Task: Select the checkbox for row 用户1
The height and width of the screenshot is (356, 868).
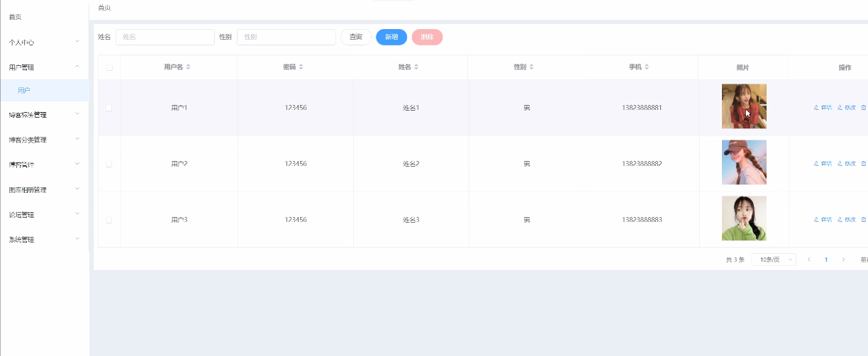Action: pyautogui.click(x=109, y=108)
